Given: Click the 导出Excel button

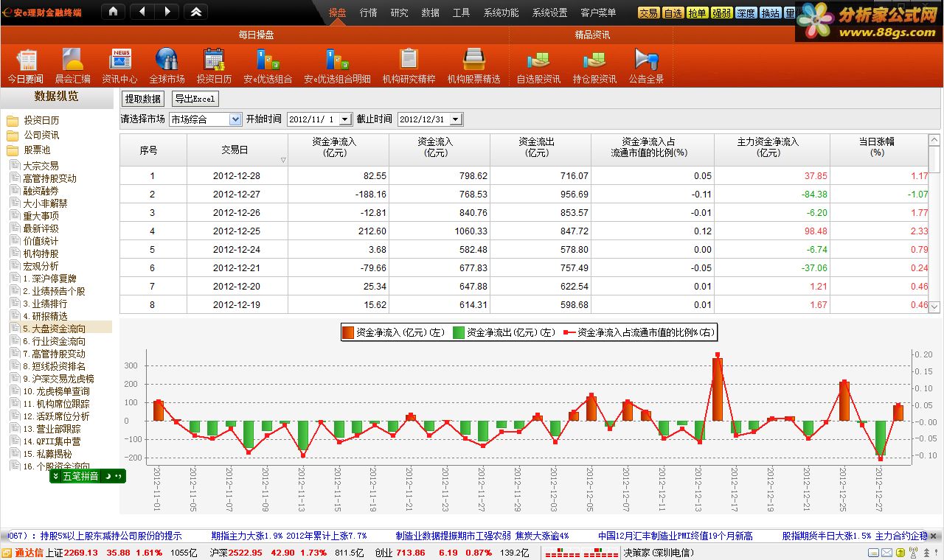Looking at the screenshot, I should pyautogui.click(x=195, y=99).
